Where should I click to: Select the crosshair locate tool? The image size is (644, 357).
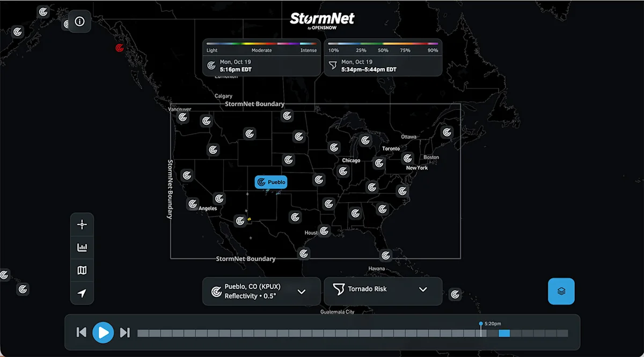click(82, 225)
